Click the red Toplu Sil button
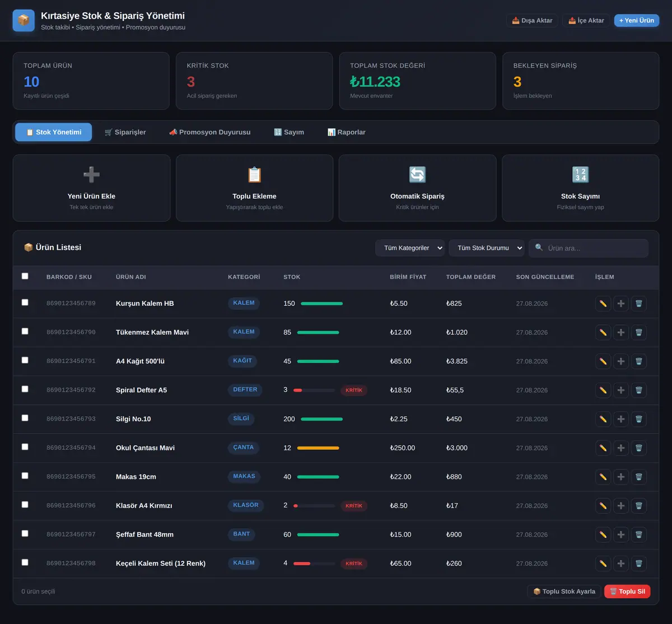Image resolution: width=672 pixels, height=624 pixels. click(x=627, y=592)
